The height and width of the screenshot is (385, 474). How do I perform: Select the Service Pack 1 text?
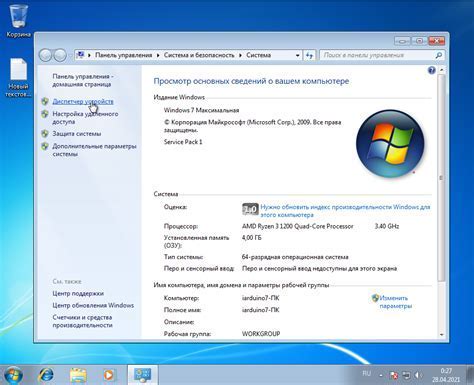point(183,142)
